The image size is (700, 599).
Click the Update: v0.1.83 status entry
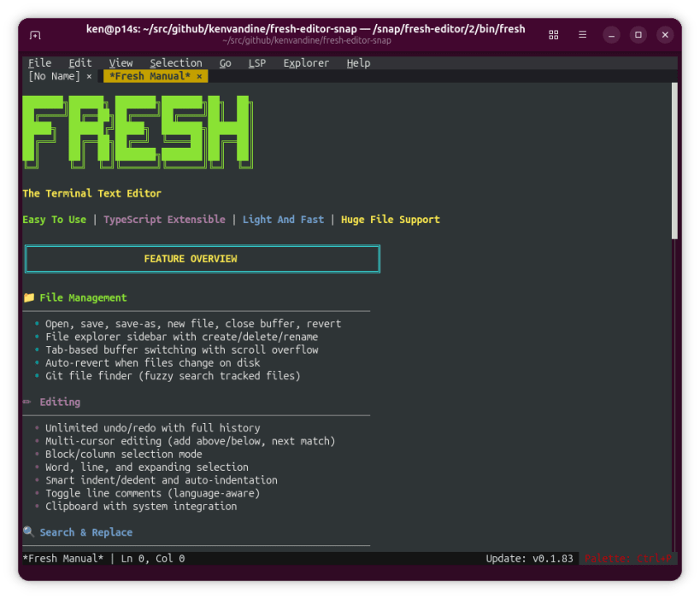[529, 558]
